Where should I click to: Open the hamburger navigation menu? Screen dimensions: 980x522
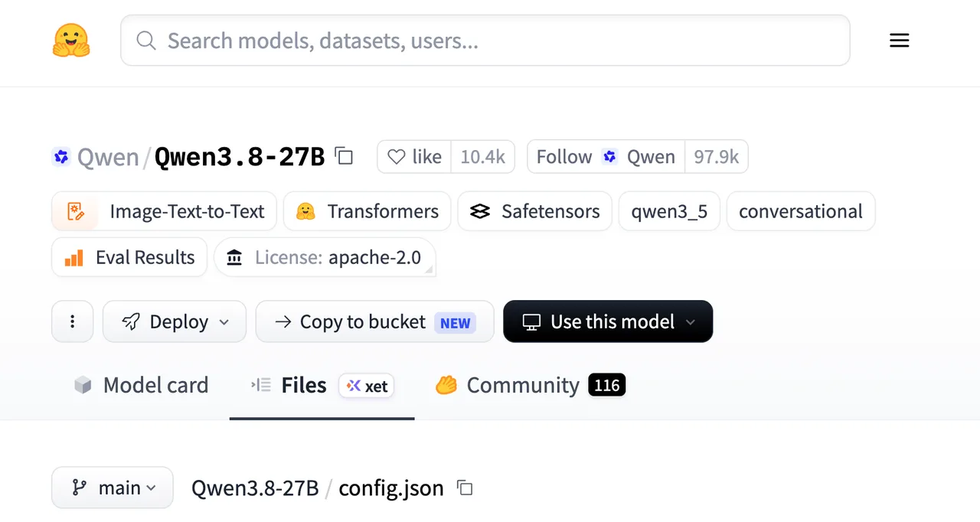899,41
